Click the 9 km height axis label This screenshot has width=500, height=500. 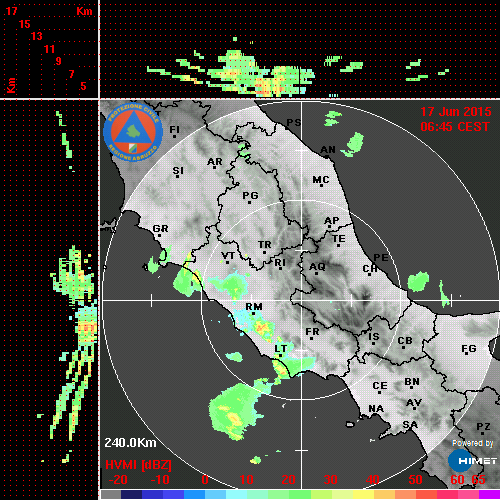59,61
